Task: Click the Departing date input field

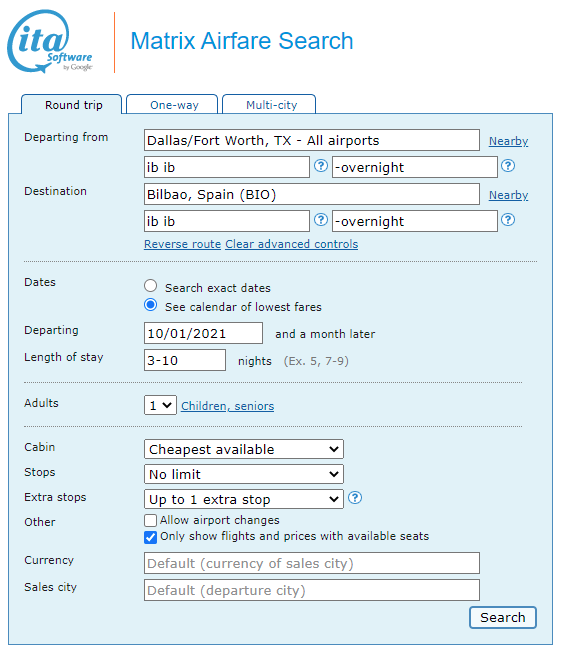Action: [203, 334]
